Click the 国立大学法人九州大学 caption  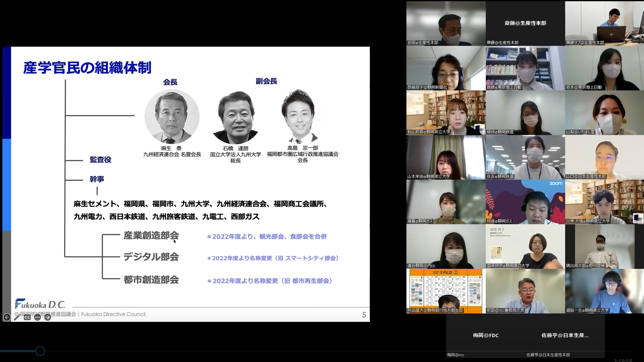pos(236,155)
